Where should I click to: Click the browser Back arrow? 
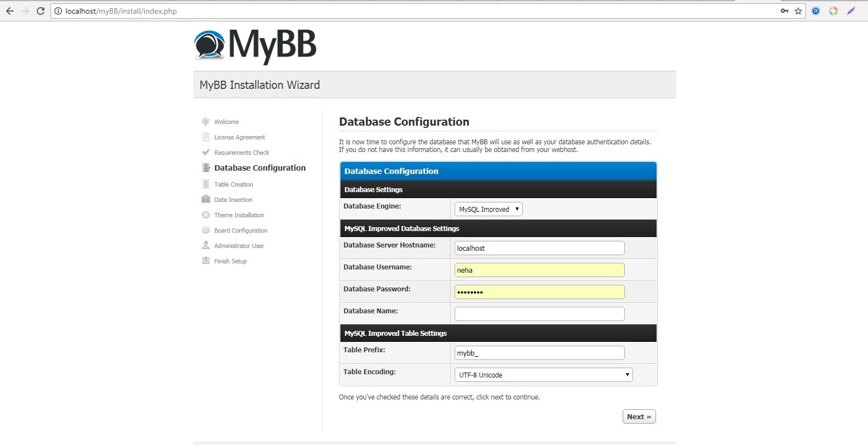point(10,11)
